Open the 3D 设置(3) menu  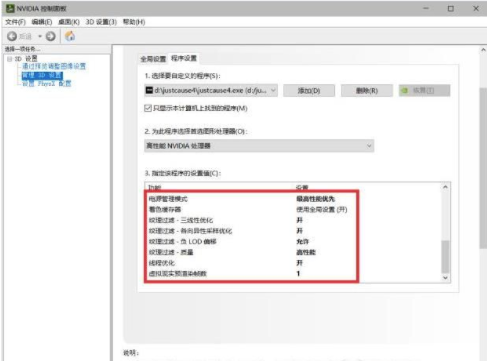click(x=101, y=22)
